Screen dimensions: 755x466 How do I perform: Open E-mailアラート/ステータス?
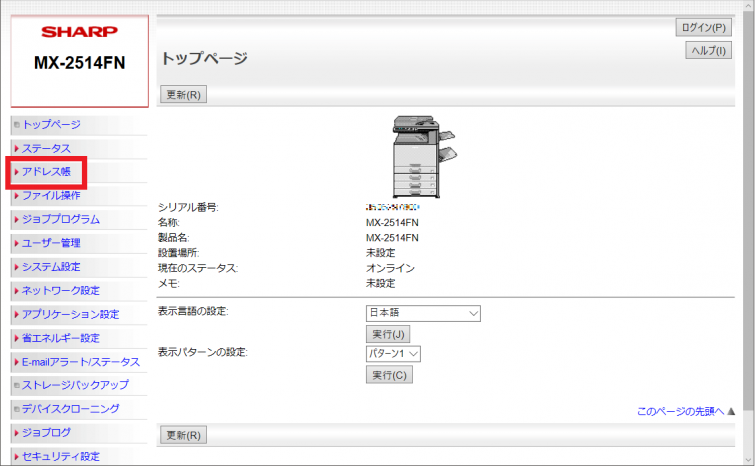click(81, 362)
